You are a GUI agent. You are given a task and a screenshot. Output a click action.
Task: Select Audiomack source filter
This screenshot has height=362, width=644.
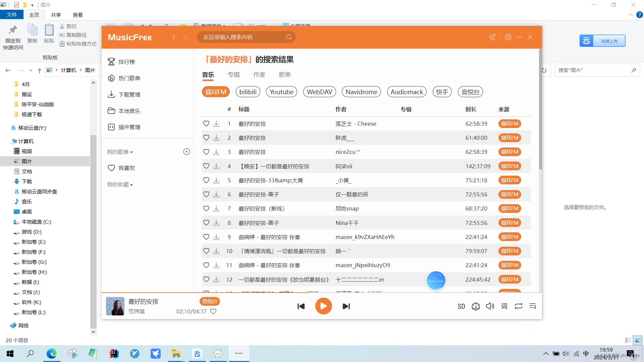pos(407,92)
